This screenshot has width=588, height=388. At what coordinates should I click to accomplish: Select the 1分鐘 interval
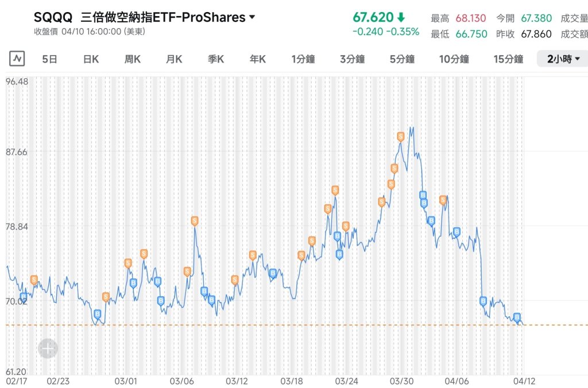click(303, 59)
